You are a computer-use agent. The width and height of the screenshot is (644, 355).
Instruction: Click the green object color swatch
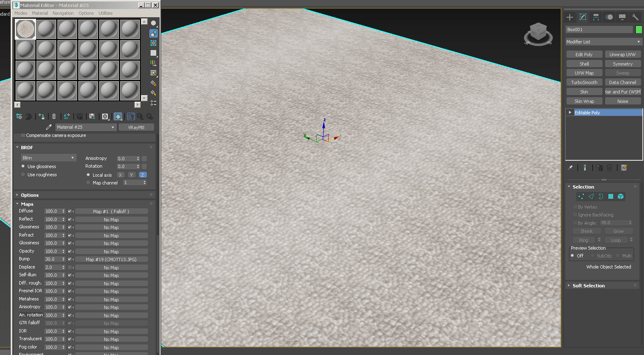(639, 30)
